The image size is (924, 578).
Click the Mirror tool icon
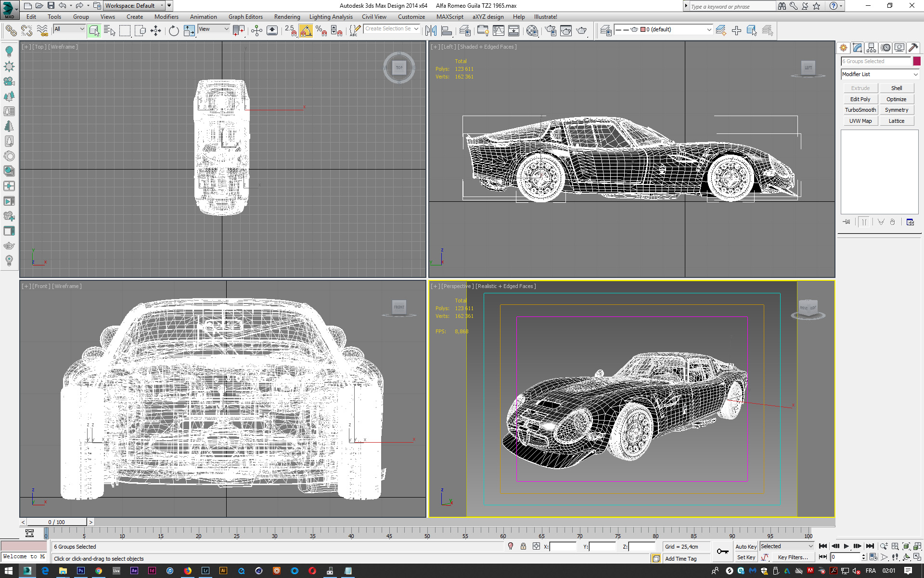pyautogui.click(x=431, y=31)
